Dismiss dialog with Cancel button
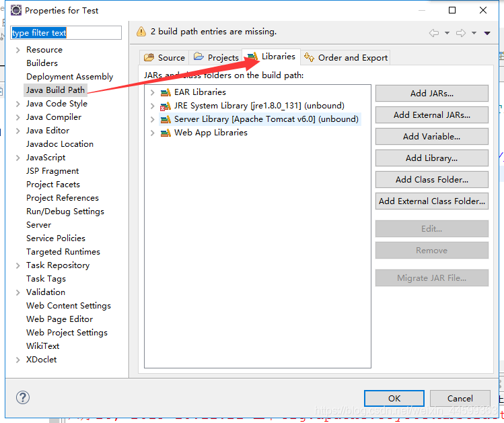The image size is (504, 423). tap(460, 399)
